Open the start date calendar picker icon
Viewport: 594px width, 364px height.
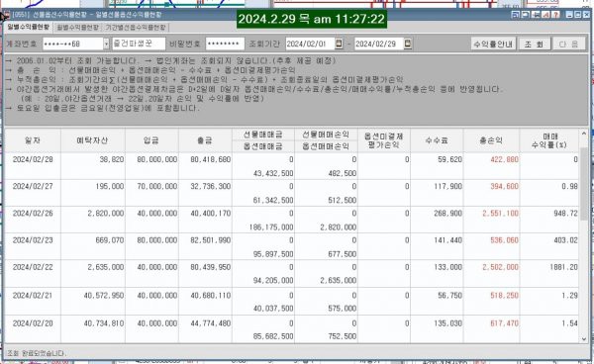tap(339, 44)
